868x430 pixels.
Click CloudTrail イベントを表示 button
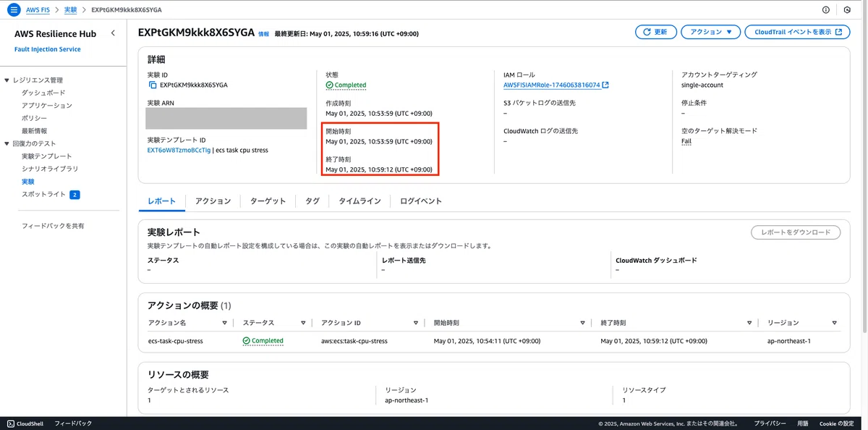pos(797,32)
